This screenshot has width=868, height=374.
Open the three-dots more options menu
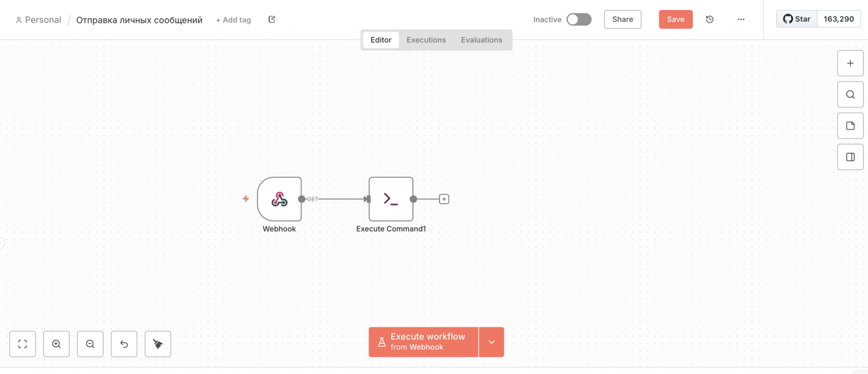click(741, 19)
